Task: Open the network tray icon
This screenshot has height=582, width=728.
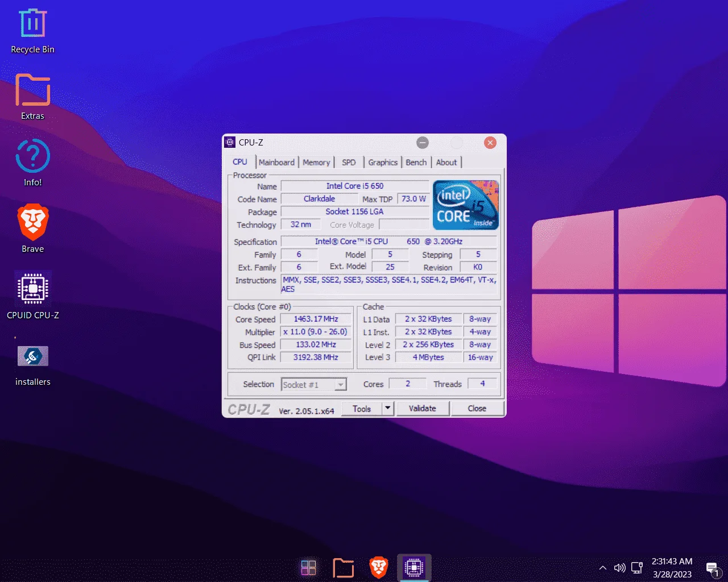Action: (x=637, y=567)
